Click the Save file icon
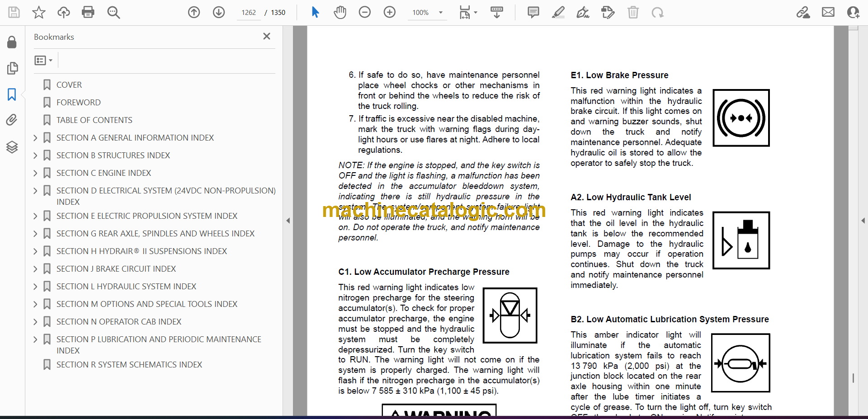Screen dimensions: 868x419 14,12
